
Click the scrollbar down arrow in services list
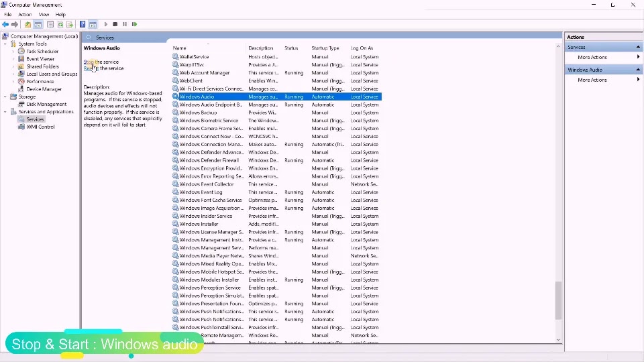point(558,340)
